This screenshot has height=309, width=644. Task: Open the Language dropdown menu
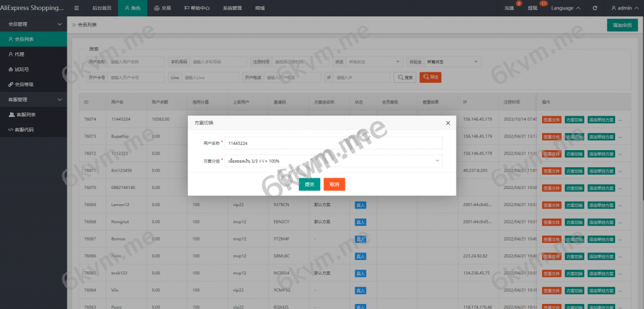(566, 8)
